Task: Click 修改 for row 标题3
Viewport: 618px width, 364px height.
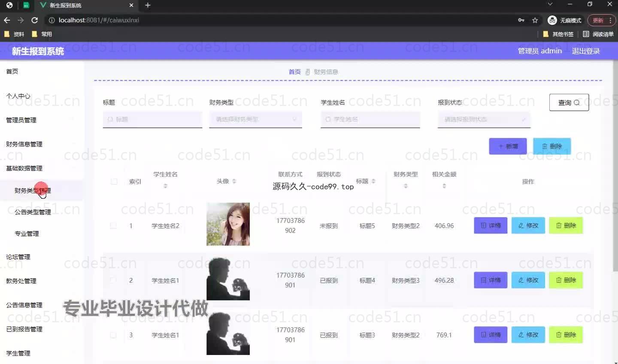Action: 528,334
